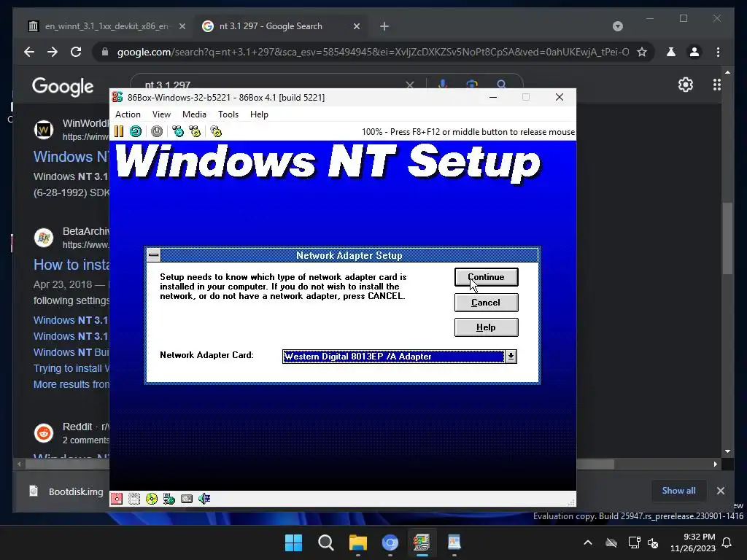
Task: Open the Media menu in 86Box
Action: coord(194,114)
